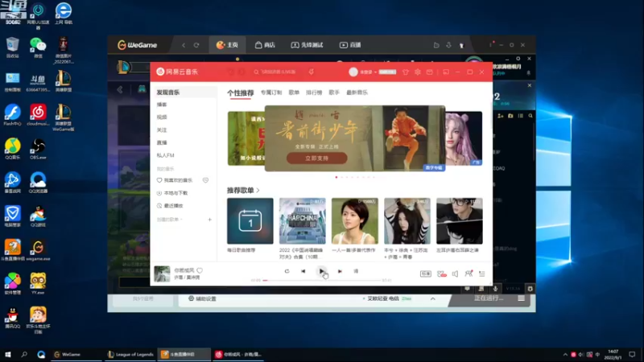Click the user avatar in NetEase Music
Image resolution: width=644 pixels, height=362 pixels.
(x=353, y=72)
